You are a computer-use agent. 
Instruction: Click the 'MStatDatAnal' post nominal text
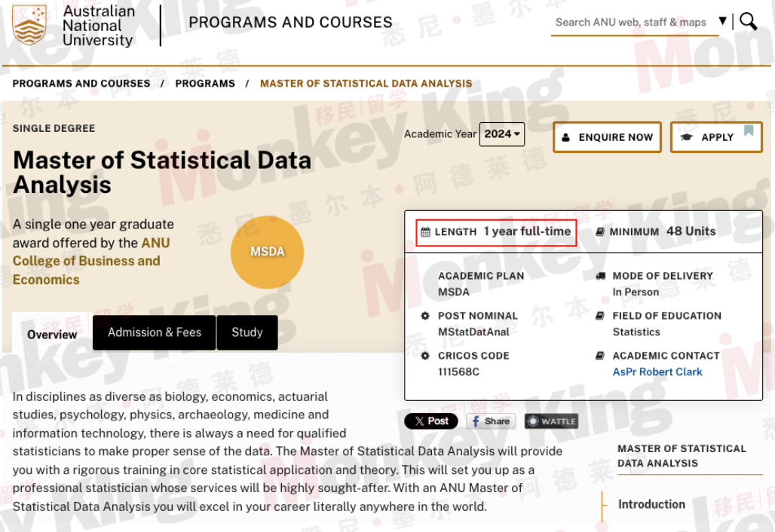coord(473,332)
